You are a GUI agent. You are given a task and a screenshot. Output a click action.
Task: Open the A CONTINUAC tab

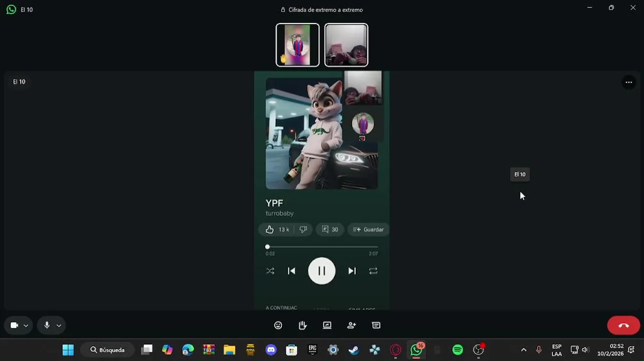[x=281, y=308]
